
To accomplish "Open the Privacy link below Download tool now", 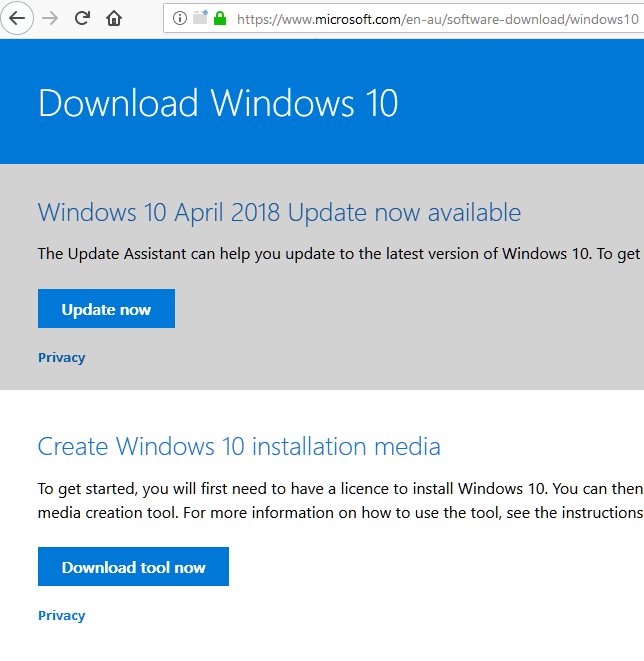I will pos(62,615).
